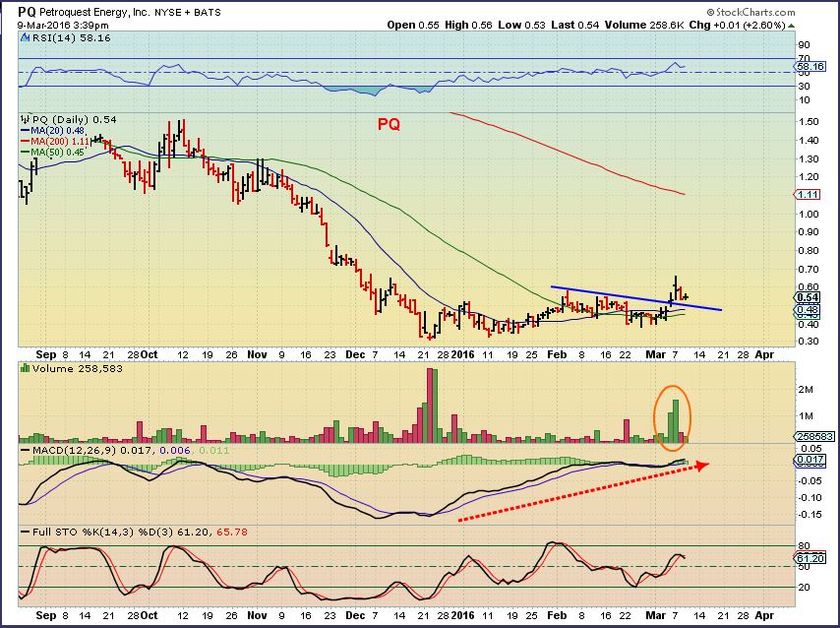This screenshot has width=840, height=628.
Task: Click the Low 0.53 value in header
Action: [521, 25]
